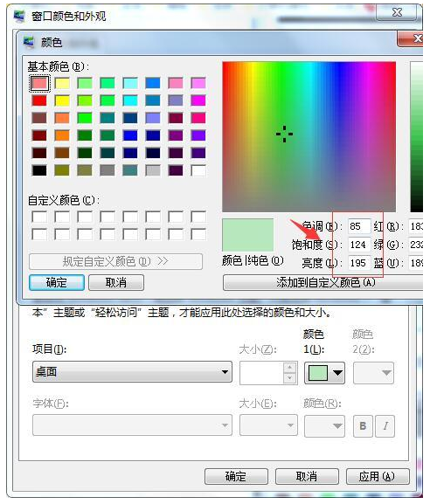Click the 蓝(U) blue value field
Viewport: 430px width, 504px height.
(x=416, y=263)
